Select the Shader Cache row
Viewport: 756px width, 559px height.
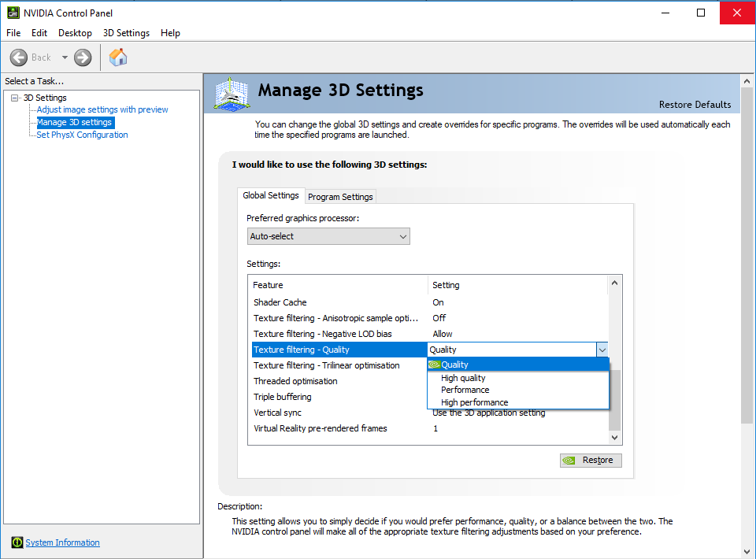coord(428,302)
